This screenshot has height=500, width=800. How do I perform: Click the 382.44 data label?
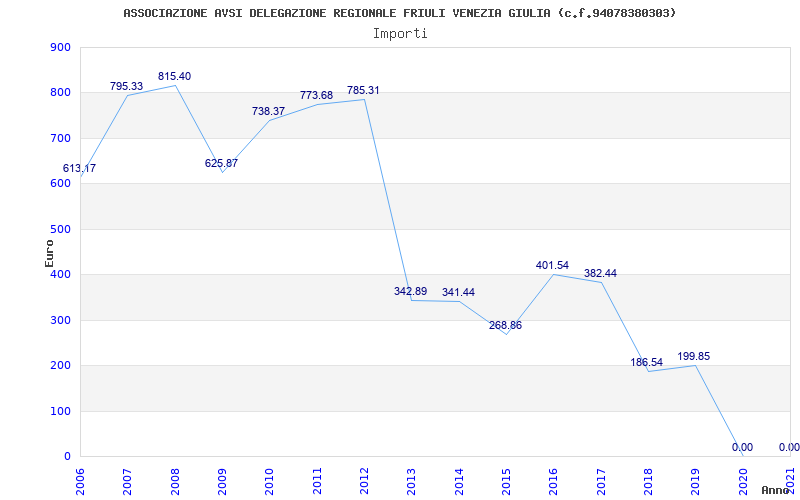pos(600,273)
